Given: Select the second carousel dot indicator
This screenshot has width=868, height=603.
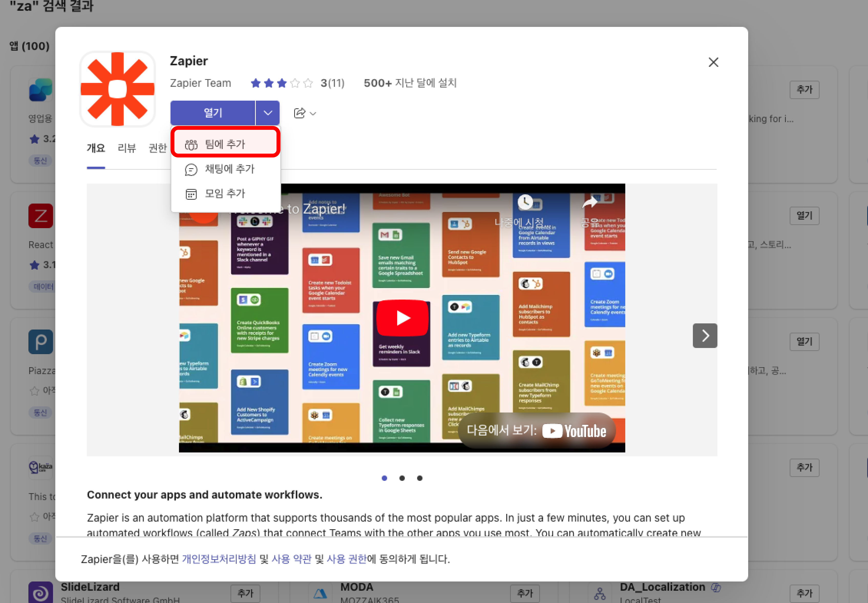Looking at the screenshot, I should [x=402, y=478].
